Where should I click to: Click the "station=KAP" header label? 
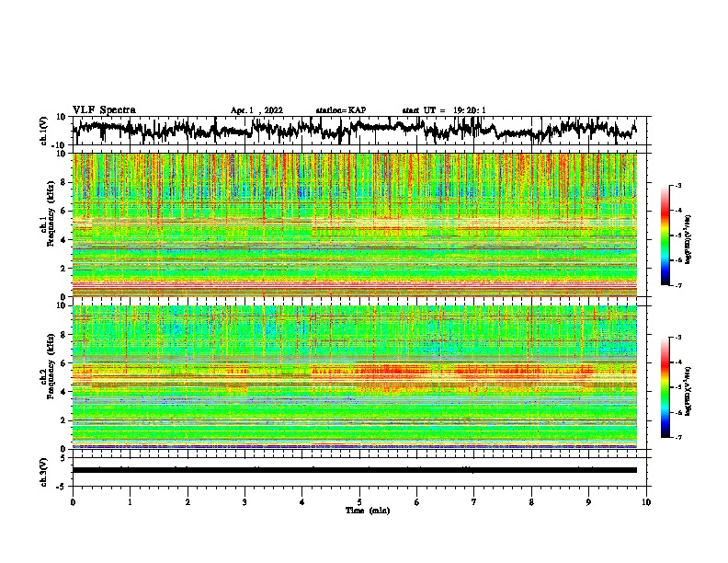[x=341, y=110]
